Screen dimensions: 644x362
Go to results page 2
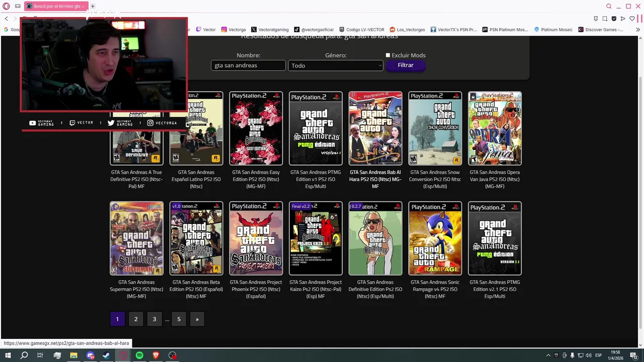pyautogui.click(x=136, y=319)
